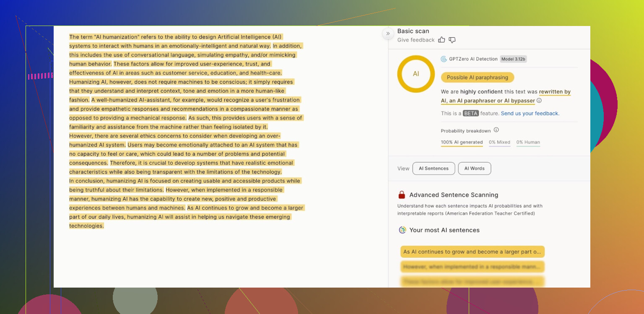Click the thumbs up feedback icon
Viewport: 644px width, 314px height.
441,40
